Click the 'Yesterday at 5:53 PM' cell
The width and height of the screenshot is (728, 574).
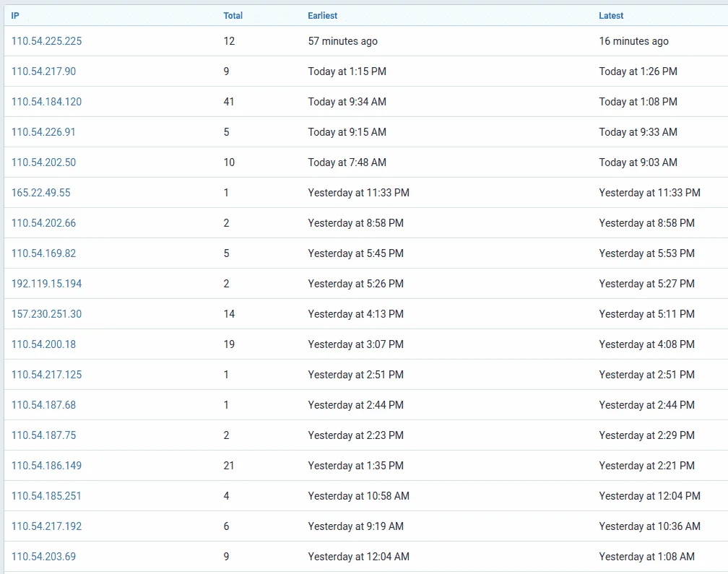tap(647, 253)
